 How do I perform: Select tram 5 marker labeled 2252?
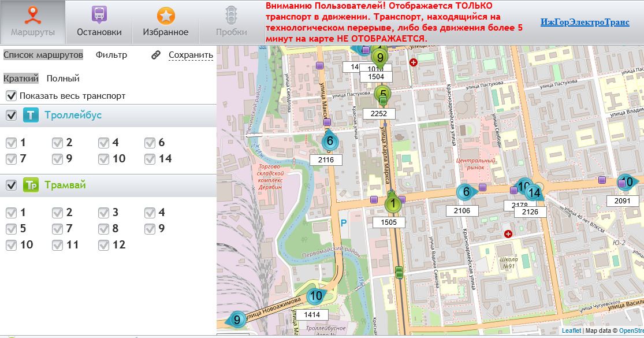382,94
